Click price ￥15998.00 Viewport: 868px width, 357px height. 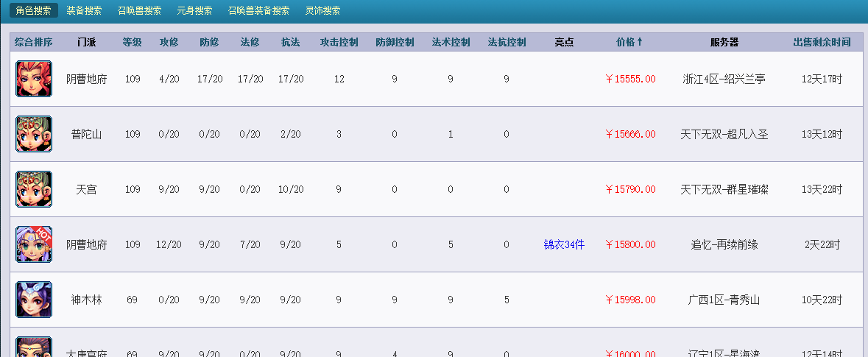click(x=630, y=300)
